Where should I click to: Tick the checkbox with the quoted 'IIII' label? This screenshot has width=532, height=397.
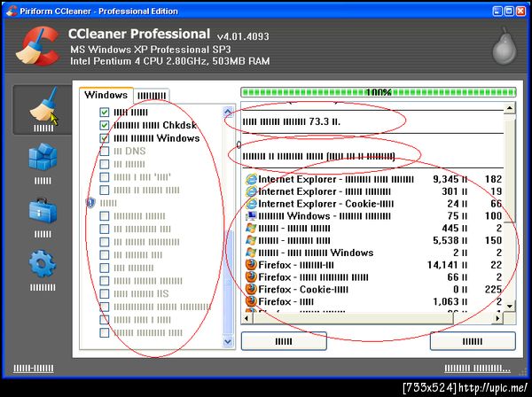coord(105,177)
